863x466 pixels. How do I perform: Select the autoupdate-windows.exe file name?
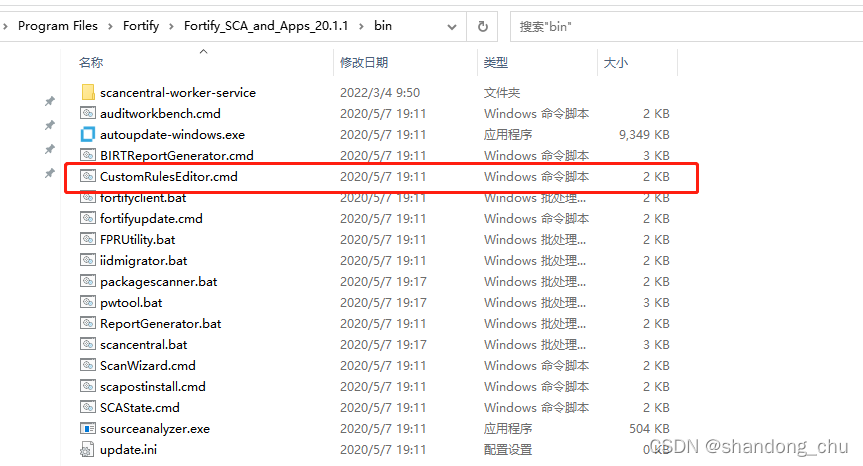172,134
